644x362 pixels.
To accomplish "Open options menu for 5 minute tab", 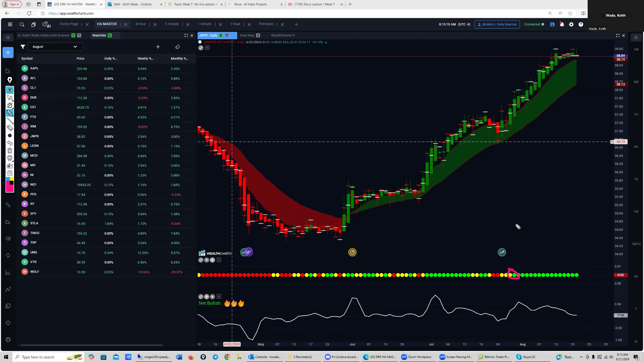I will point(182,24).
